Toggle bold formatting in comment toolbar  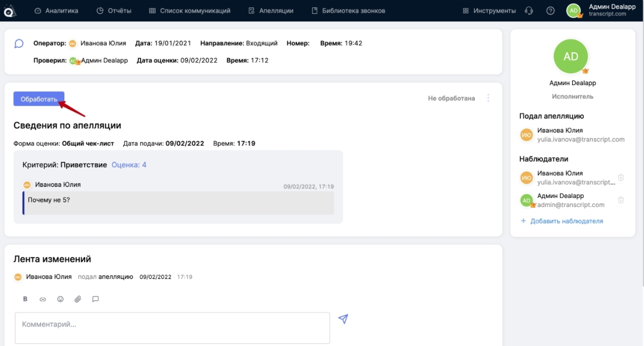click(x=25, y=299)
